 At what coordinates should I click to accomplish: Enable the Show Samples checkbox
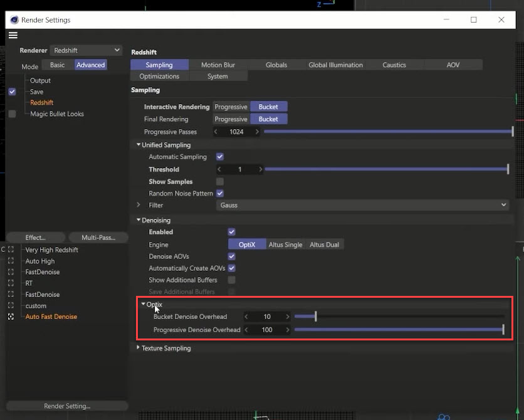(x=220, y=181)
